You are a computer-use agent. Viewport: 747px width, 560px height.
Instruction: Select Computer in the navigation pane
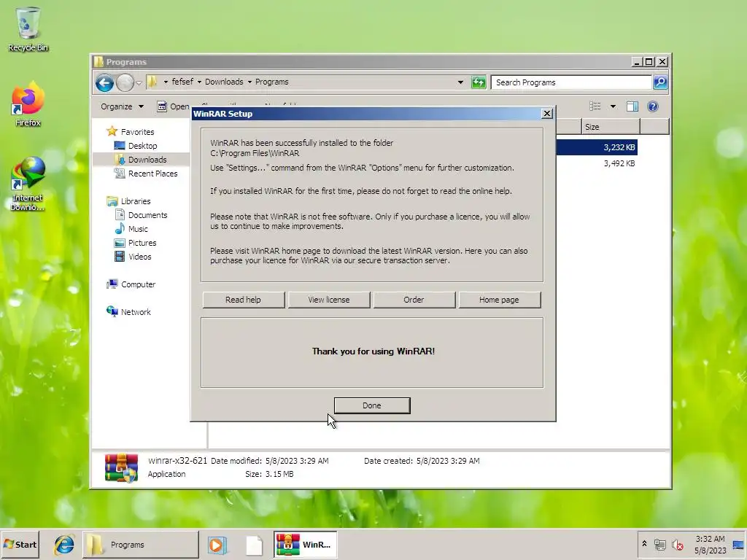131,284
